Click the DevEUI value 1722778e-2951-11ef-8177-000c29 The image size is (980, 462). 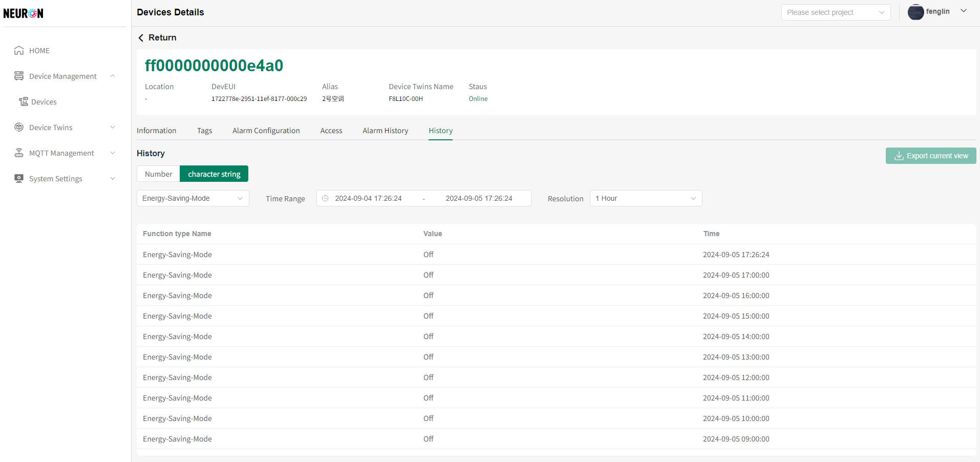pos(259,99)
